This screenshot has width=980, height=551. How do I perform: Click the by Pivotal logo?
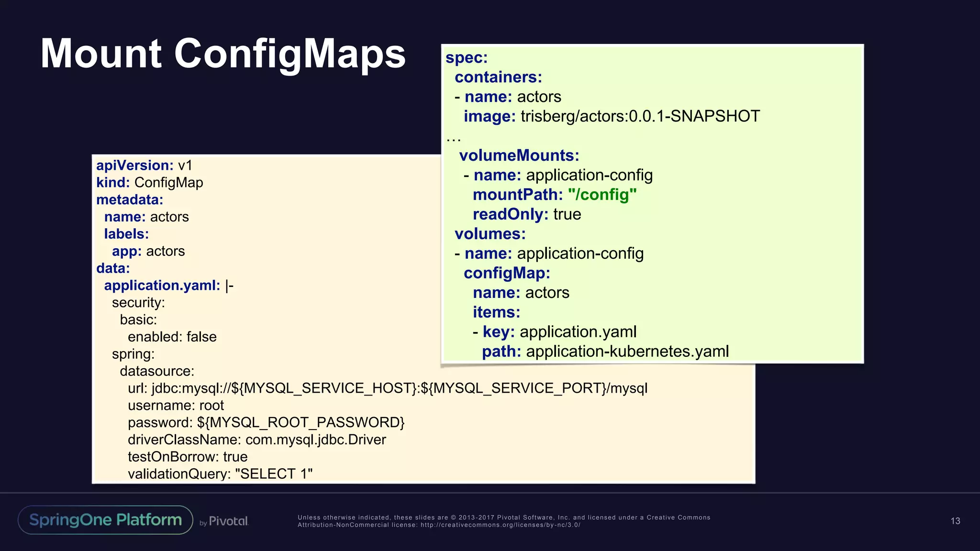pos(224,521)
